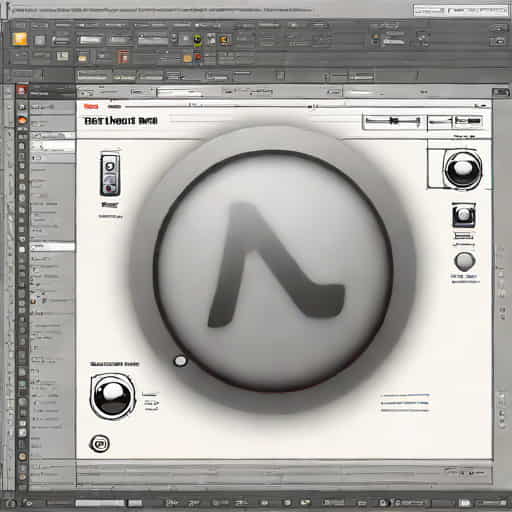Select the phone device thumbnail on the canvas

(110, 173)
